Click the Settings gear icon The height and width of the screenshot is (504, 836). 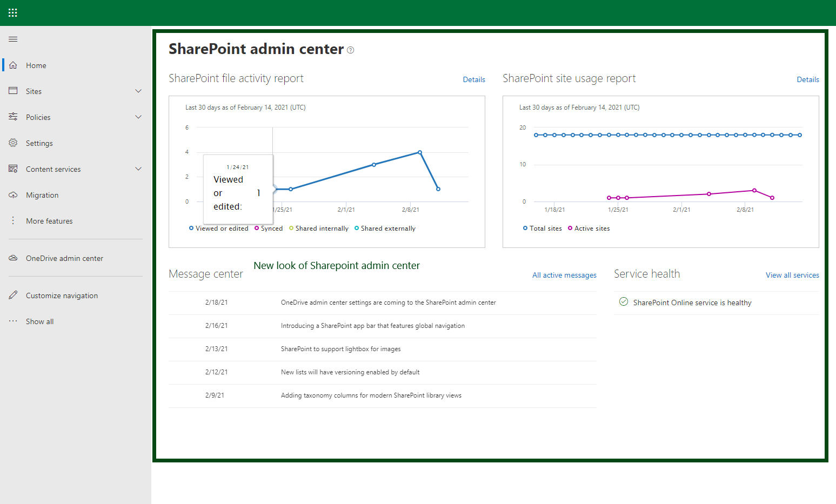tap(13, 143)
